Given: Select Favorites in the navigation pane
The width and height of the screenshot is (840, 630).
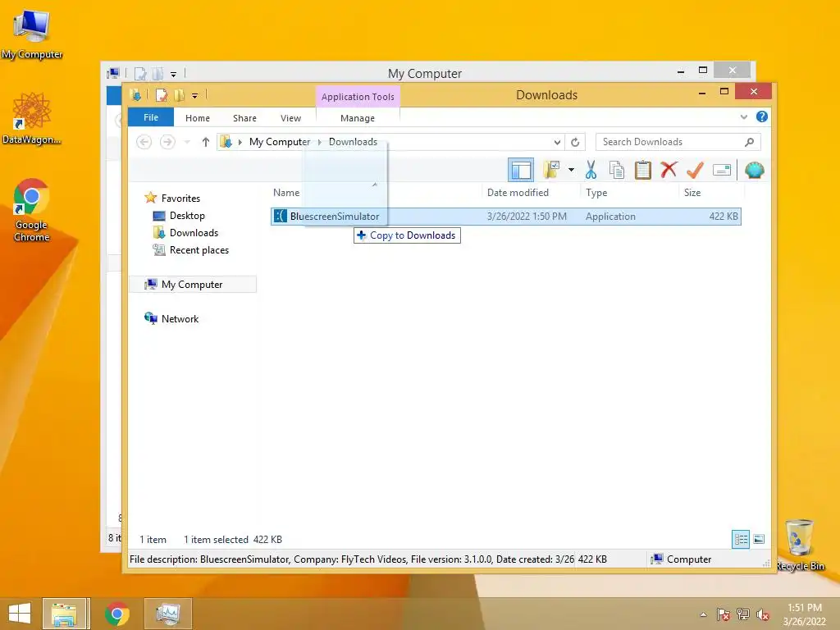Looking at the screenshot, I should (180, 199).
